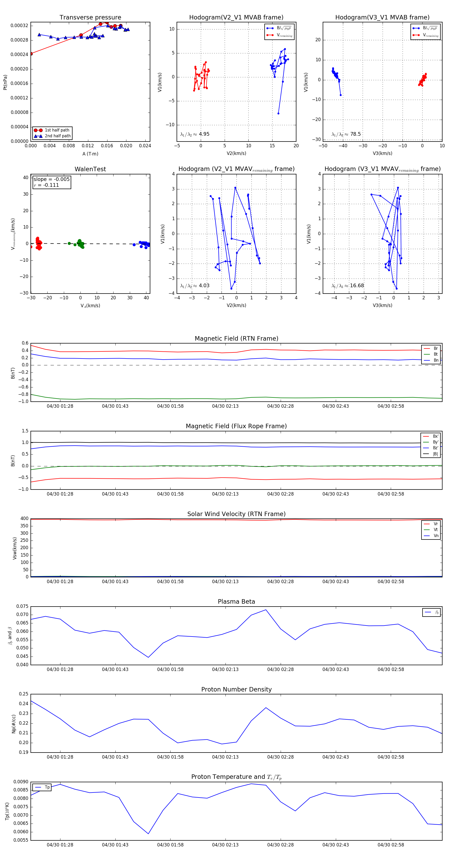Viewport: 473px width, 868px height.
Task: Click the 'A (T·m)' axis label
Action: coord(90,154)
